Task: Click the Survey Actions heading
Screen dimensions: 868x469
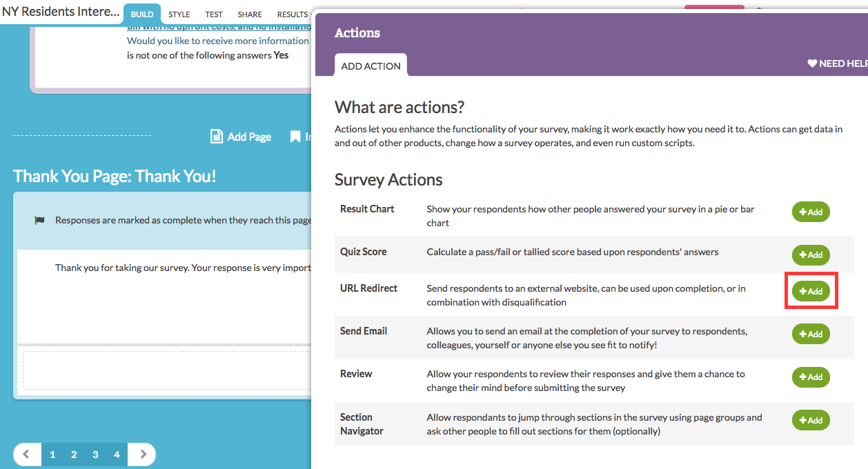Action: pyautogui.click(x=388, y=180)
